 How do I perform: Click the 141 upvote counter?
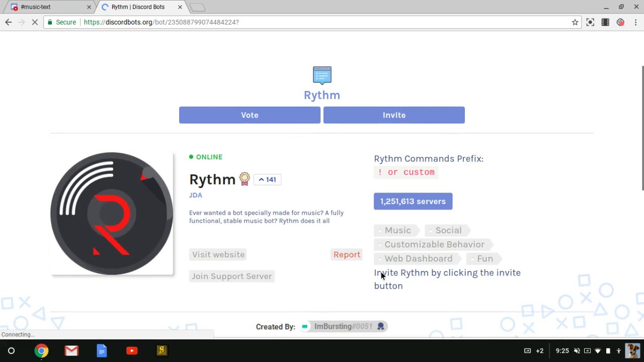pyautogui.click(x=267, y=179)
